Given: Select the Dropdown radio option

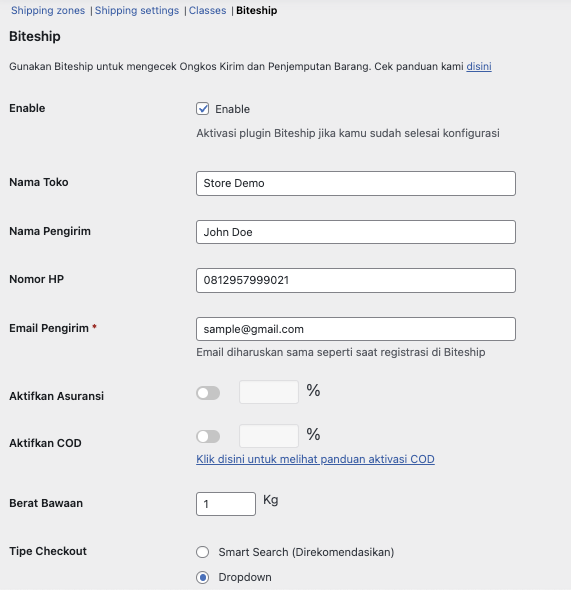Looking at the screenshot, I should pyautogui.click(x=203, y=577).
